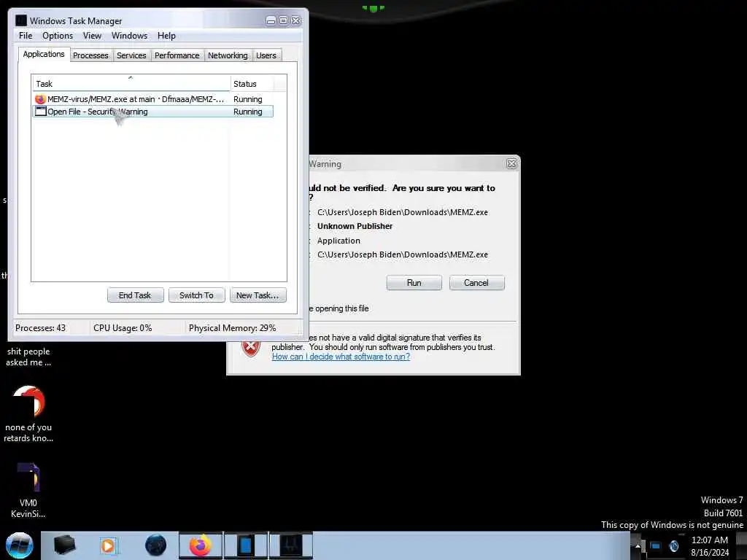
Task: Minimize the Task Manager window
Action: click(x=271, y=20)
